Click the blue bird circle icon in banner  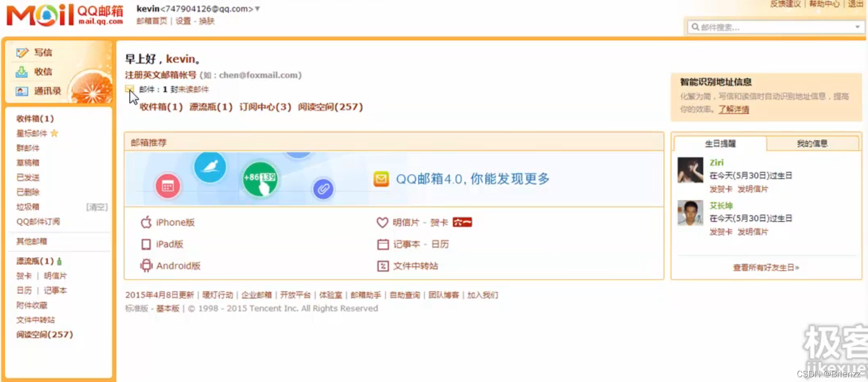(x=210, y=167)
